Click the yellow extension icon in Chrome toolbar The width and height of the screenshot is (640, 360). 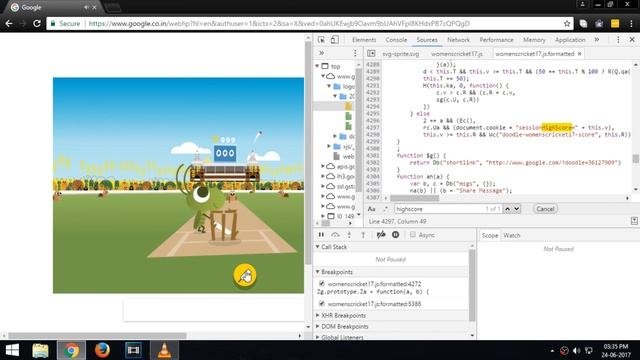click(x=615, y=24)
